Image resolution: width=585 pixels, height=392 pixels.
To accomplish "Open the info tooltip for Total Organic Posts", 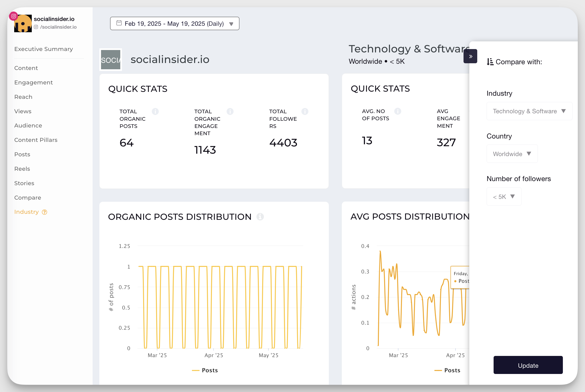I will pyautogui.click(x=155, y=112).
